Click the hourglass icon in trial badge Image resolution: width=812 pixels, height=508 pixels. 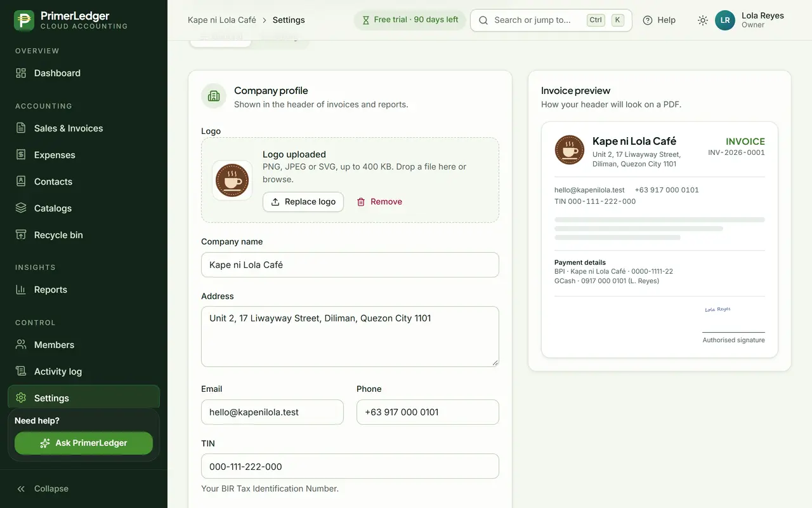(x=365, y=20)
